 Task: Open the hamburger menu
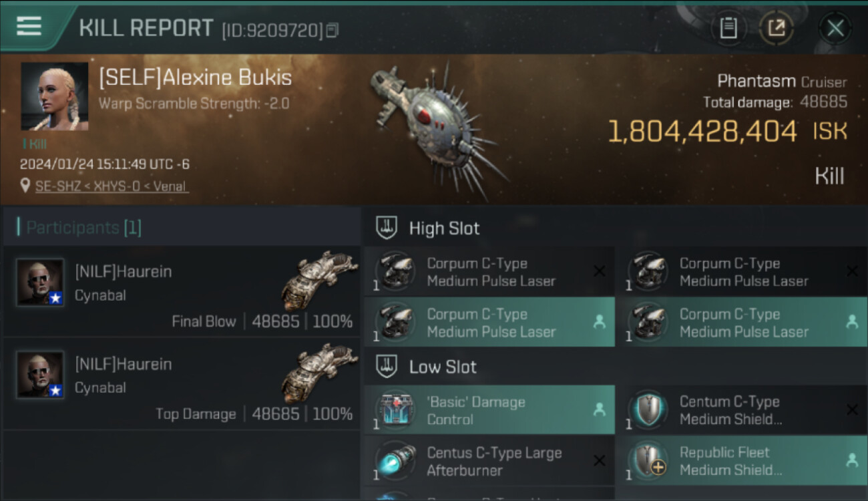[29, 27]
